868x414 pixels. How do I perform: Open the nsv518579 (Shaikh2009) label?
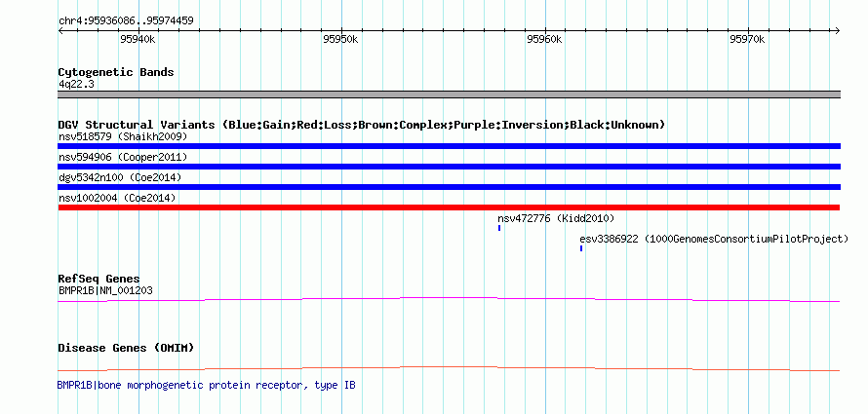(x=123, y=136)
